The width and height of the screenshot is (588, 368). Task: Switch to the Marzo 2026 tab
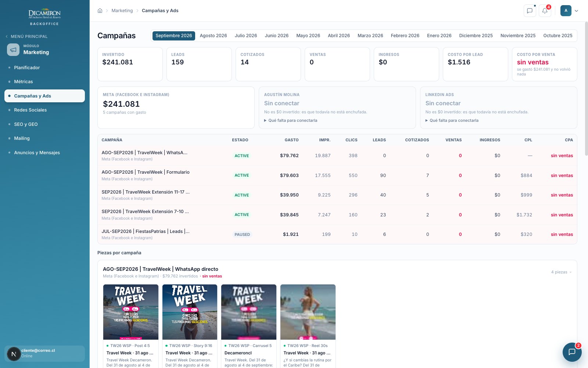(370, 36)
